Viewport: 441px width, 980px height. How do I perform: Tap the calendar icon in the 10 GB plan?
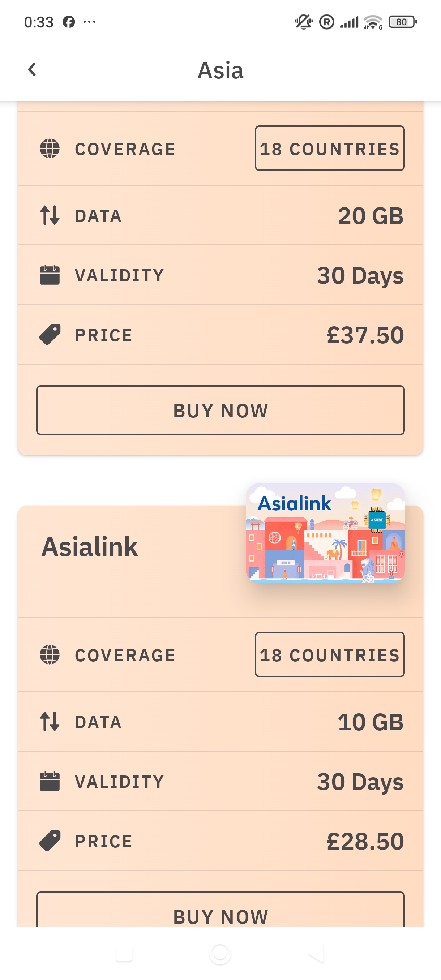tap(50, 781)
